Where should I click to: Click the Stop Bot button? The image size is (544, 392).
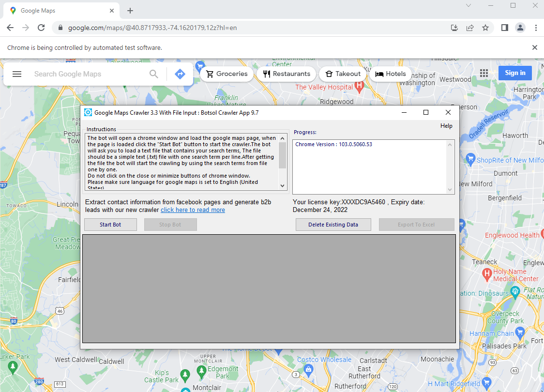tap(170, 225)
